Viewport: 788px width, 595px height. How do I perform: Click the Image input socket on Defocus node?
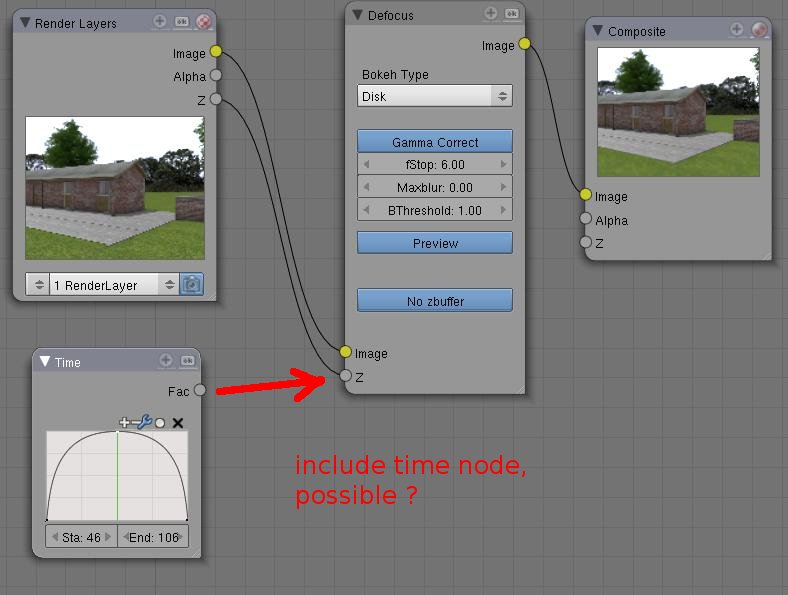tap(345, 352)
